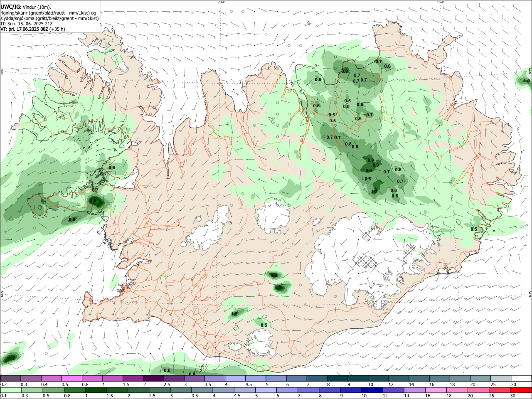Select the palest green 0.1–0.3 rain legend swatch
This screenshot has height=399, width=532.
coord(11,390)
